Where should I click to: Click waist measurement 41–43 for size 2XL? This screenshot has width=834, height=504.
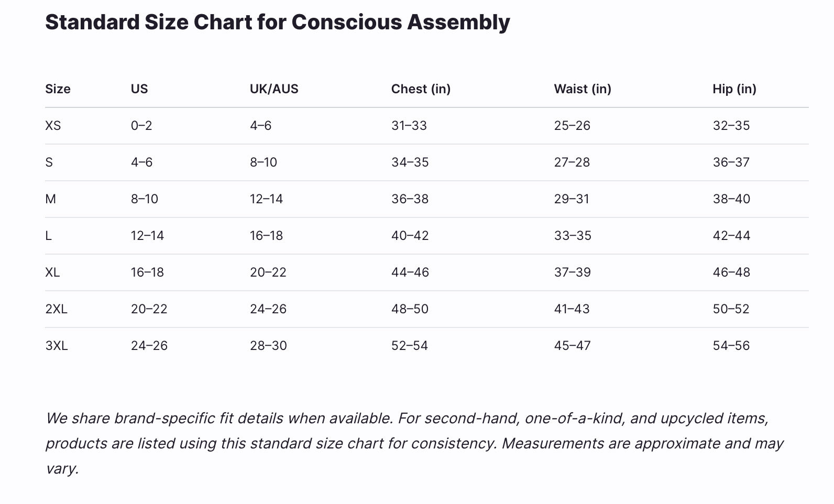(x=572, y=309)
